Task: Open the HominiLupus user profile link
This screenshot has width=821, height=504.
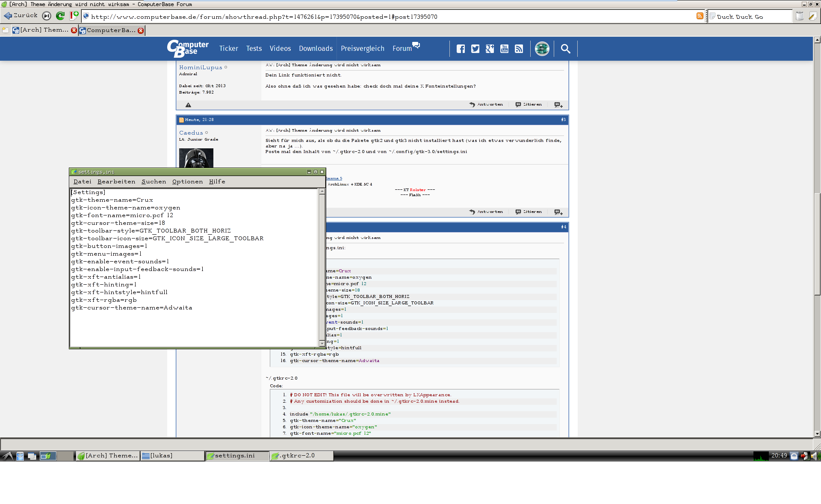Action: coord(201,68)
